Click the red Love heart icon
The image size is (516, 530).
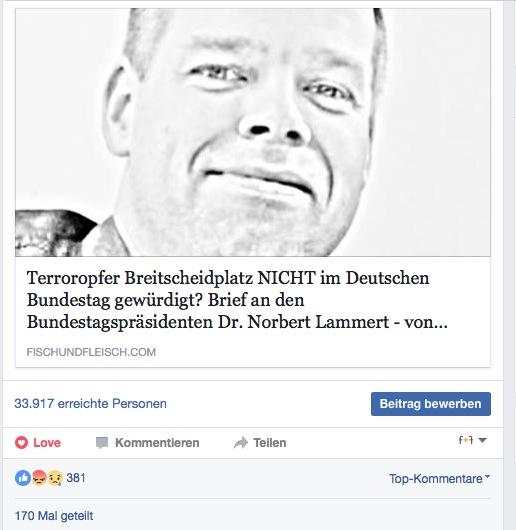point(21,442)
